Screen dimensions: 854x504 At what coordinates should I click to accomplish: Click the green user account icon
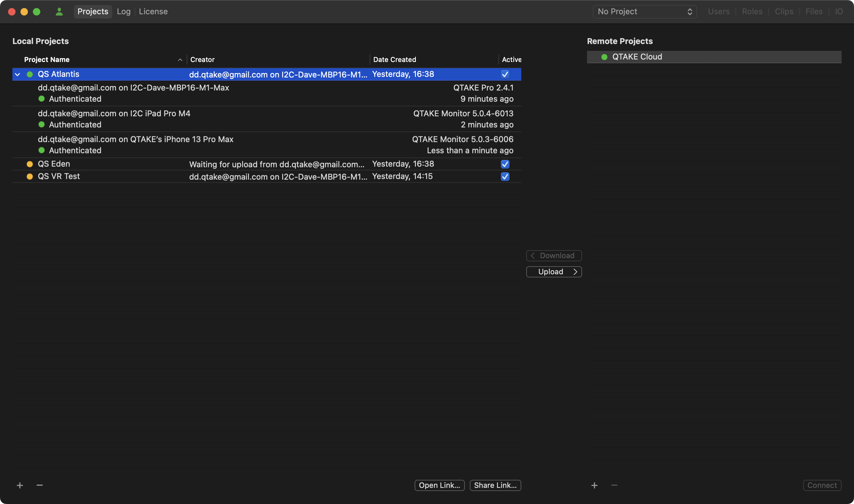[x=59, y=11]
